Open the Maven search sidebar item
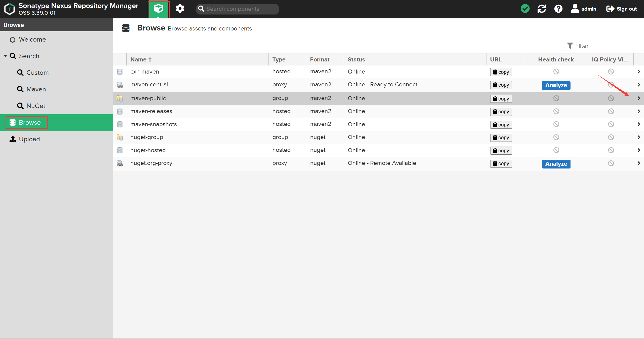The height and width of the screenshot is (339, 644). pos(36,89)
